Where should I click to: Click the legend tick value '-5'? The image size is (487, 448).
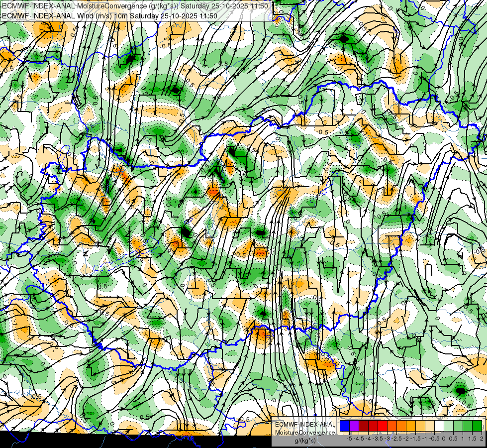click(x=349, y=439)
